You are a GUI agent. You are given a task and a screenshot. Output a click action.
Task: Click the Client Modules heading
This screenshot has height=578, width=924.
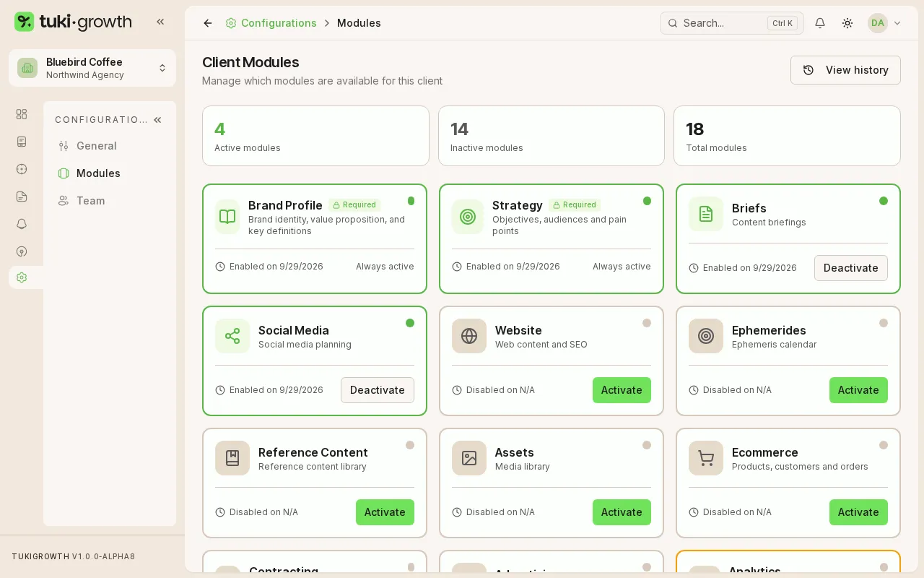coord(250,62)
